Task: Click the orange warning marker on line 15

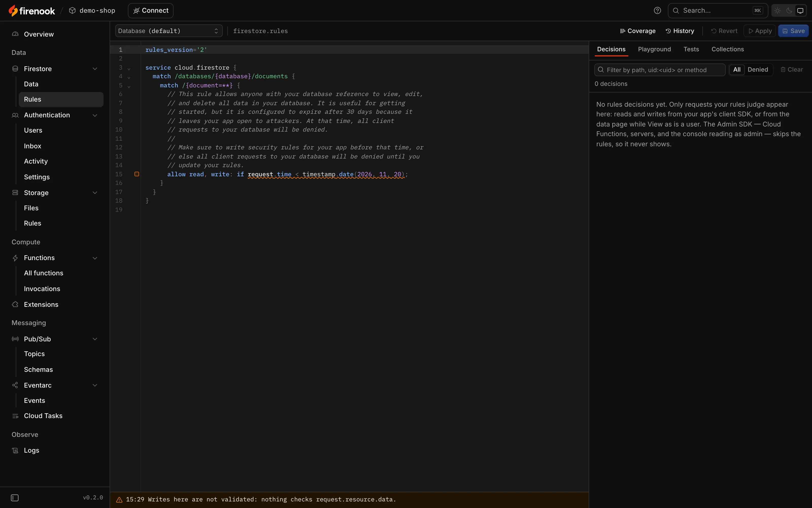Action: click(137, 174)
